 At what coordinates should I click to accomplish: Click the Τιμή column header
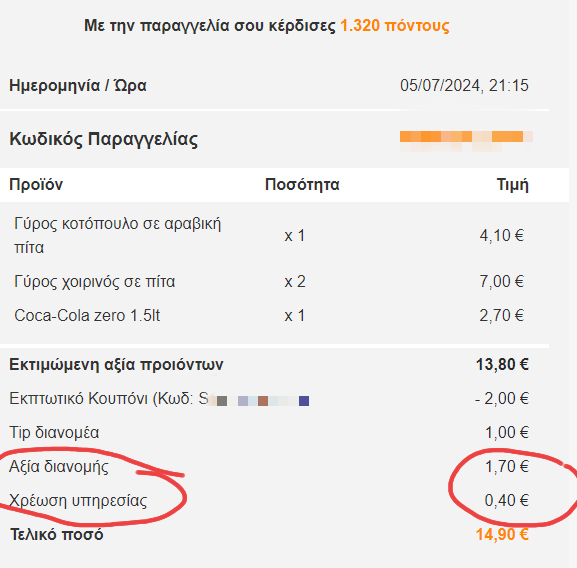513,184
